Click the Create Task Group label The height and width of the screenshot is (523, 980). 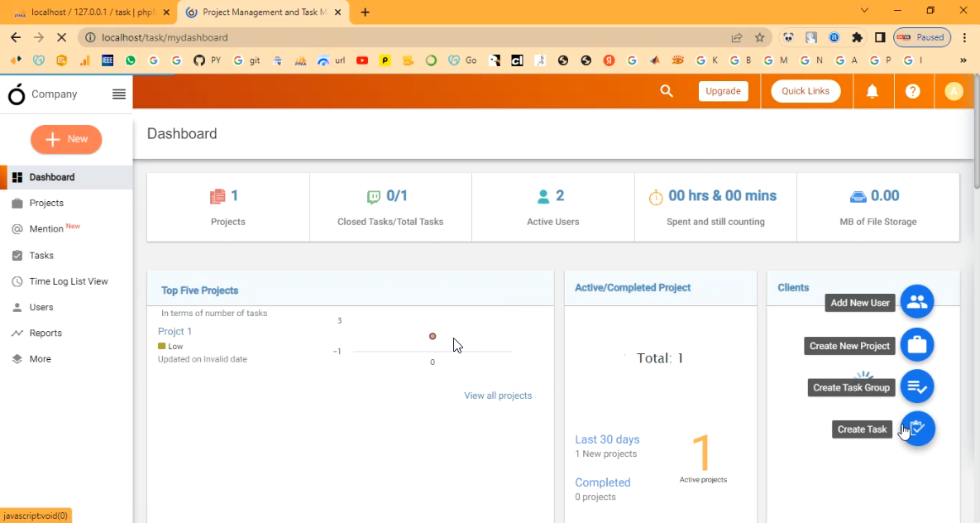851,388
